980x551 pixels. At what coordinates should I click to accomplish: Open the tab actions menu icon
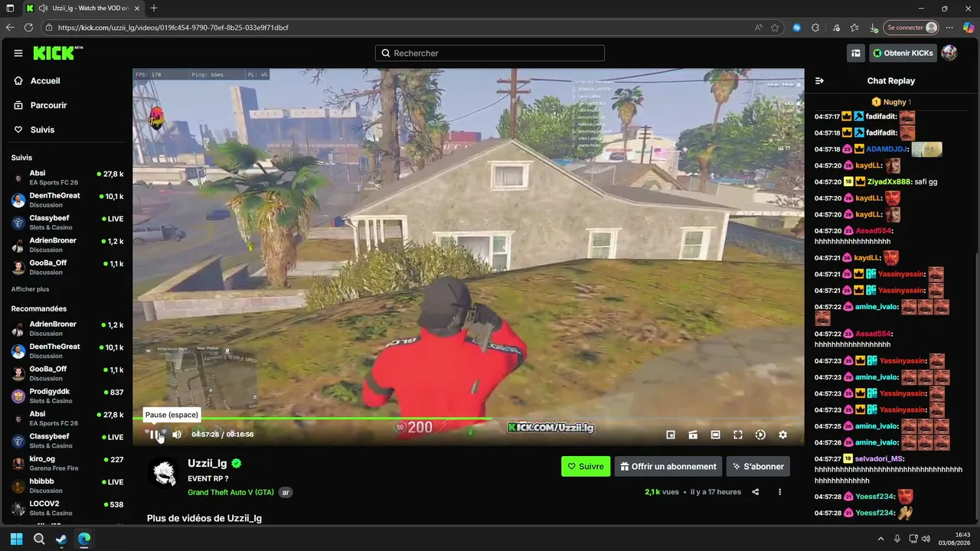(x=10, y=8)
